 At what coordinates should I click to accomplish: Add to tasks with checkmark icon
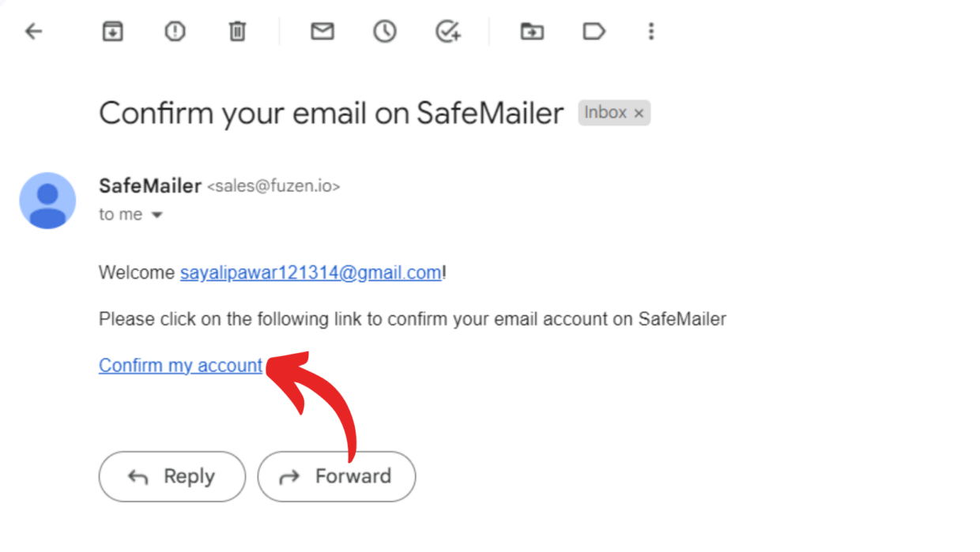point(448,32)
